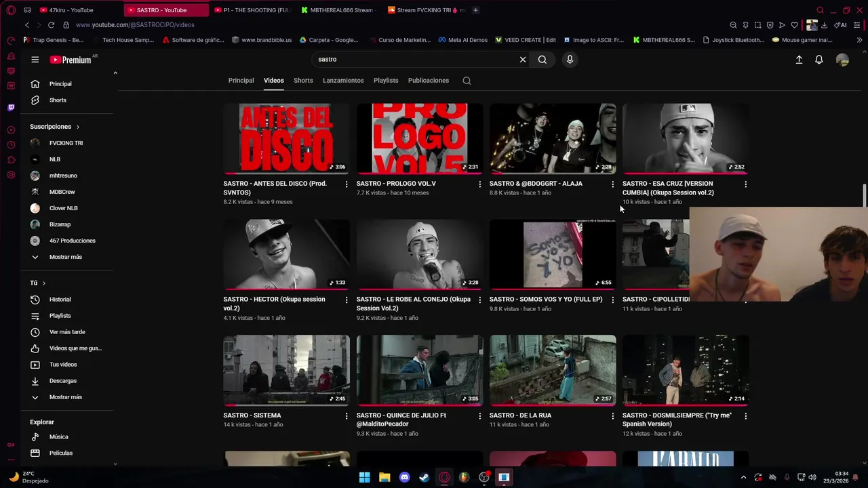
Task: Switch to the MBTHEREAL666 Stream browser tab
Action: click(339, 10)
